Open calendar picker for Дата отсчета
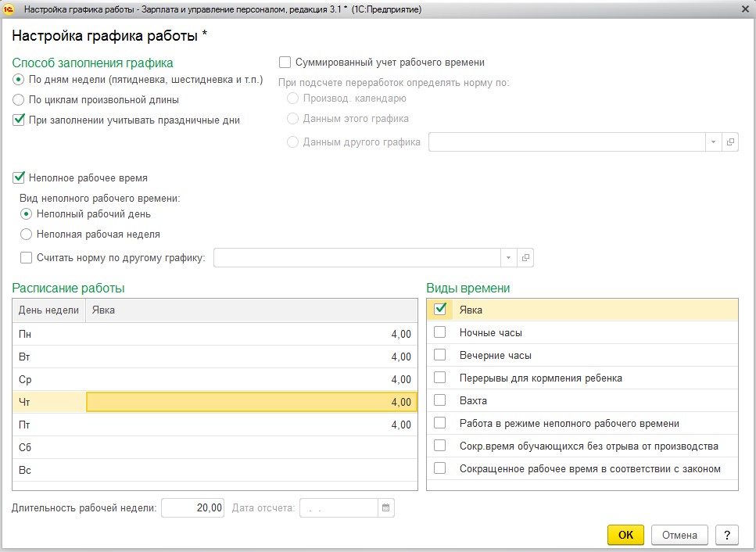The image size is (756, 552). (x=385, y=507)
